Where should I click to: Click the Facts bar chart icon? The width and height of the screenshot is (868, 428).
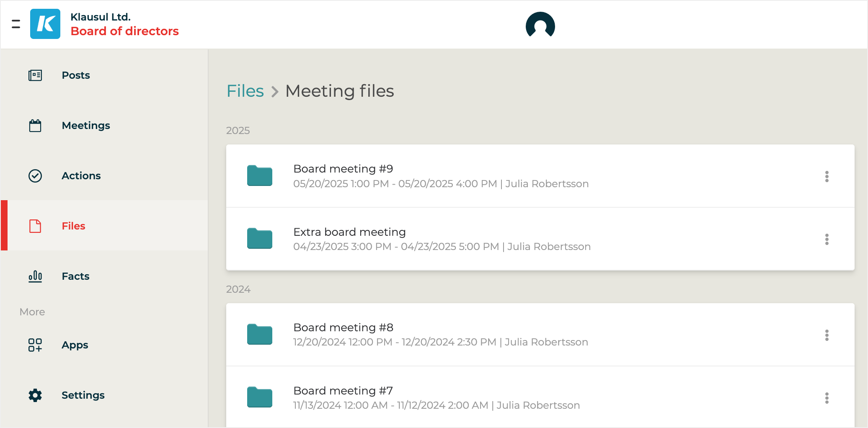(x=35, y=276)
